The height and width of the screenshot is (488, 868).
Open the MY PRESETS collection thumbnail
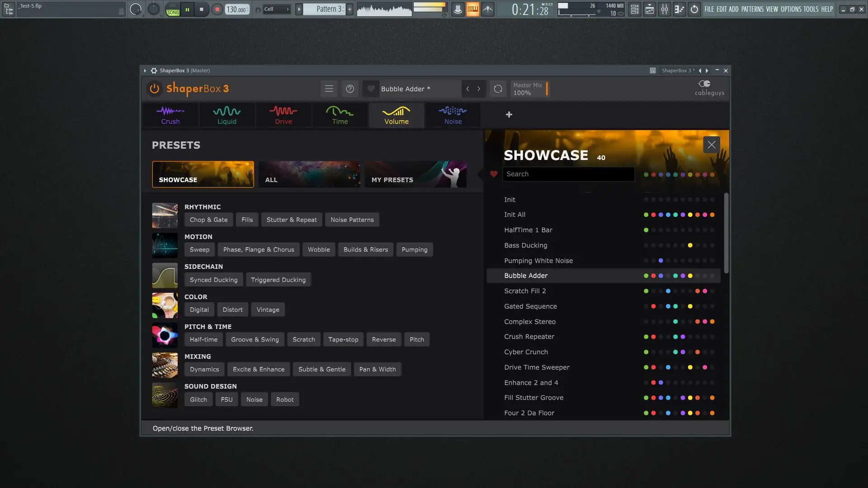pos(415,174)
